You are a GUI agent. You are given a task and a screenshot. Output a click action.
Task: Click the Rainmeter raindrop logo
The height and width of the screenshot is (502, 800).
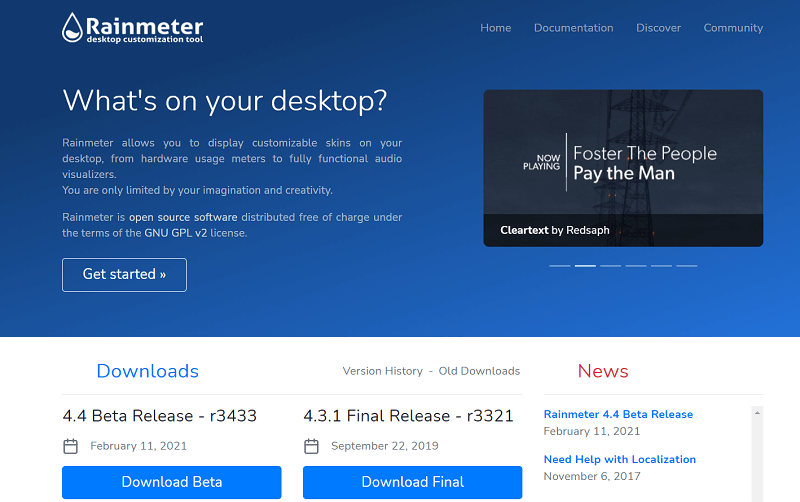coord(72,28)
